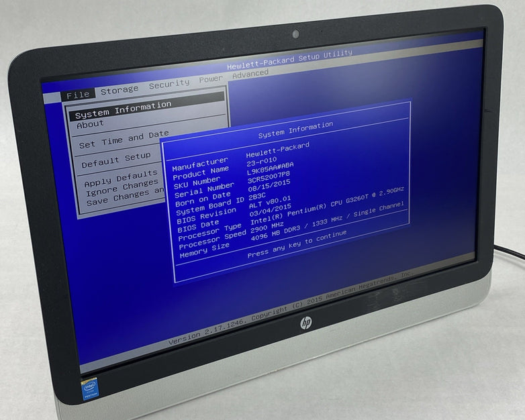Click the Born on Date label
Screen dimensions: 525x420
pyautogui.click(x=203, y=199)
